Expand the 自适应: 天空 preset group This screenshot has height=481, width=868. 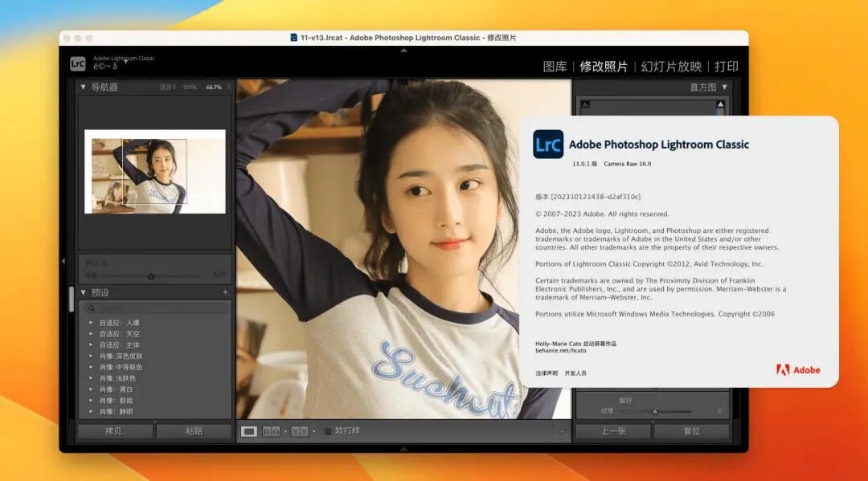point(91,333)
